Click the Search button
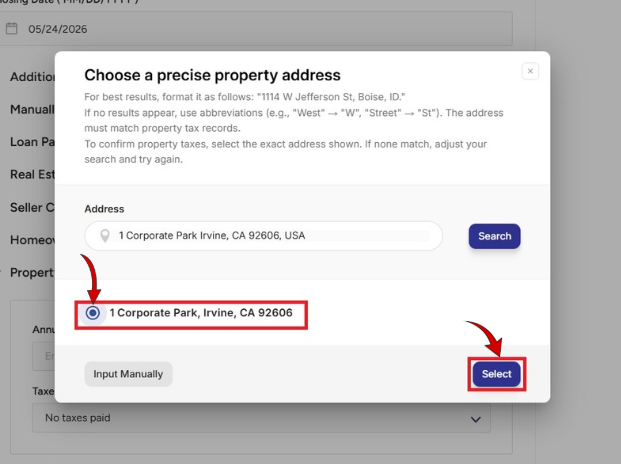This screenshot has width=621, height=464. (x=494, y=236)
